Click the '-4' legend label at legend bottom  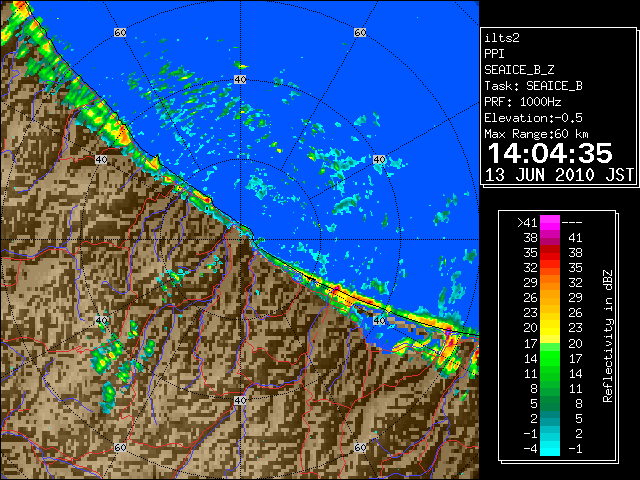coord(530,449)
